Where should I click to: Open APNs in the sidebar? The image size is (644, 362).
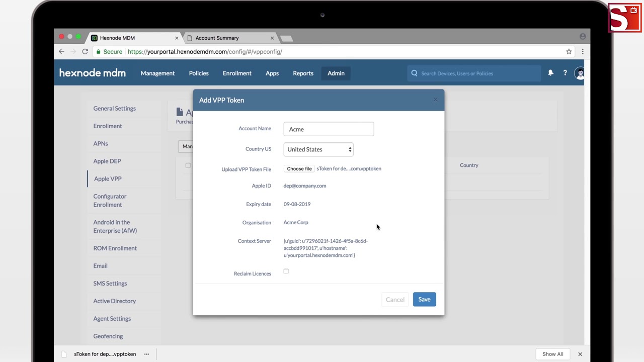pyautogui.click(x=101, y=143)
